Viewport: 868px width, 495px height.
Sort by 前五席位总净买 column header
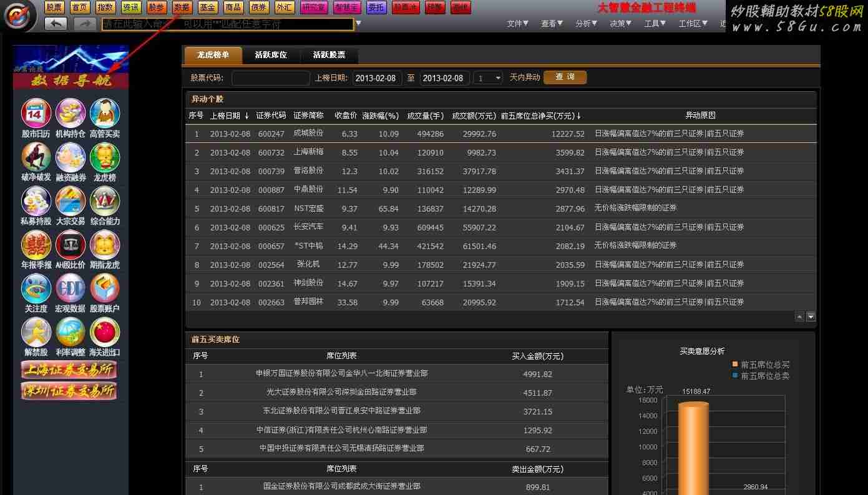(x=540, y=115)
